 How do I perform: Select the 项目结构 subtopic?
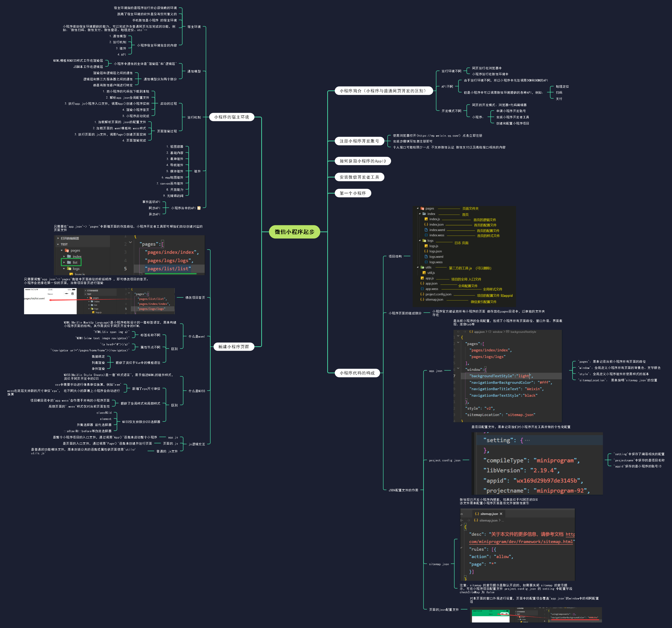coord(395,256)
